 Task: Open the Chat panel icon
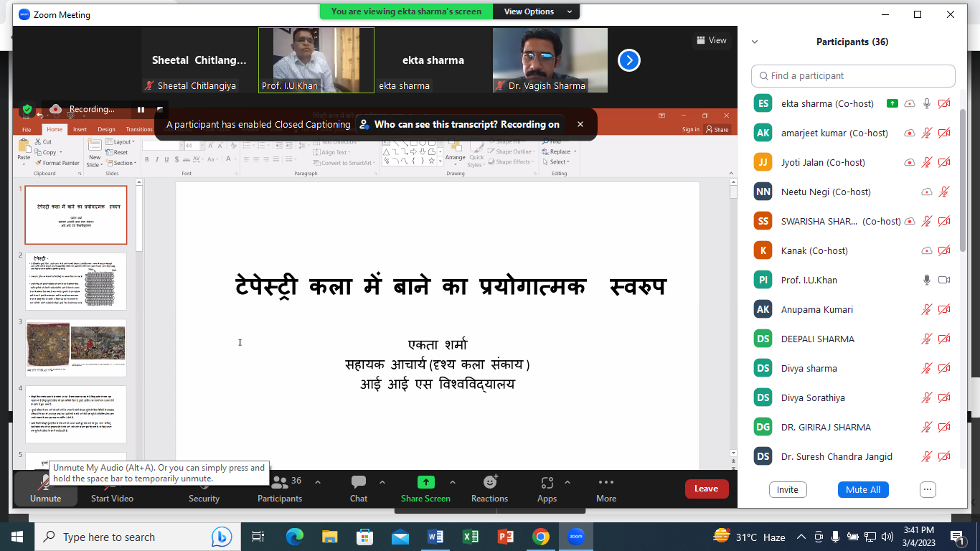point(359,483)
